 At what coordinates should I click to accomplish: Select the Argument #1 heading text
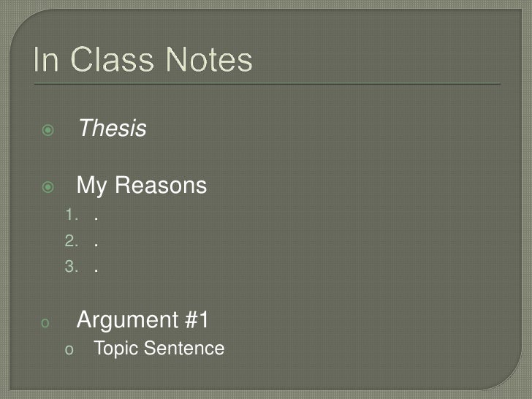click(143, 320)
